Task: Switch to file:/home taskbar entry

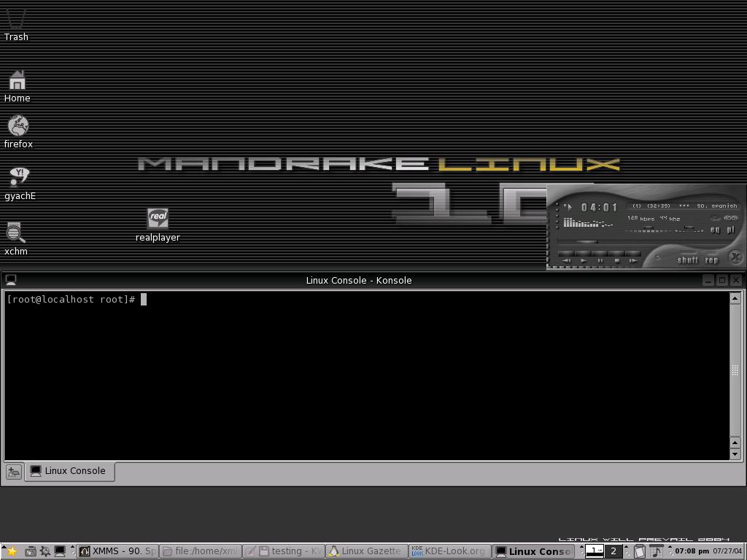Action: coord(200,551)
